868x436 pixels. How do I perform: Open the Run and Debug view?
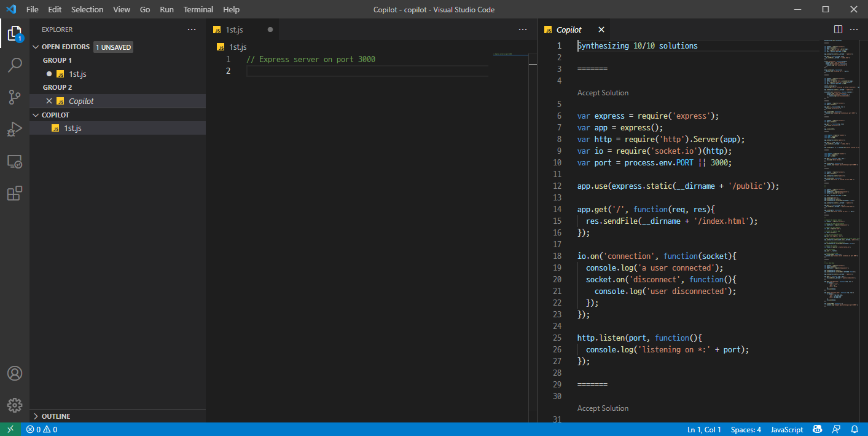point(15,129)
